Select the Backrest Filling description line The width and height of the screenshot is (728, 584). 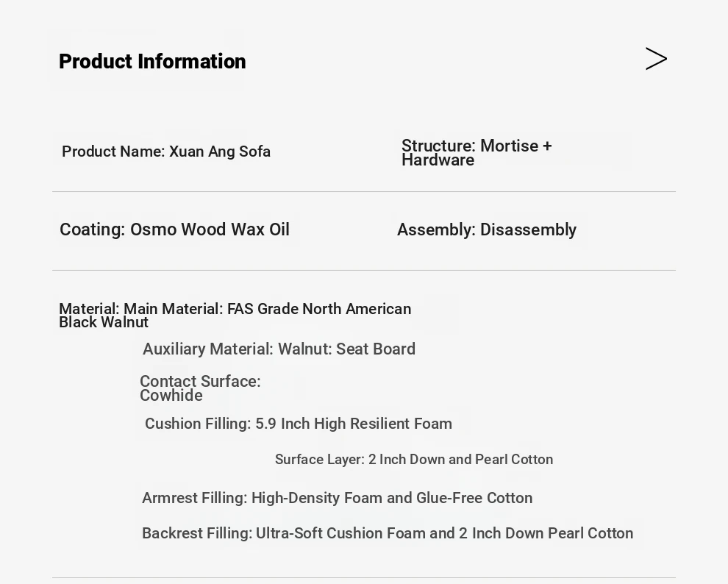[x=388, y=533]
